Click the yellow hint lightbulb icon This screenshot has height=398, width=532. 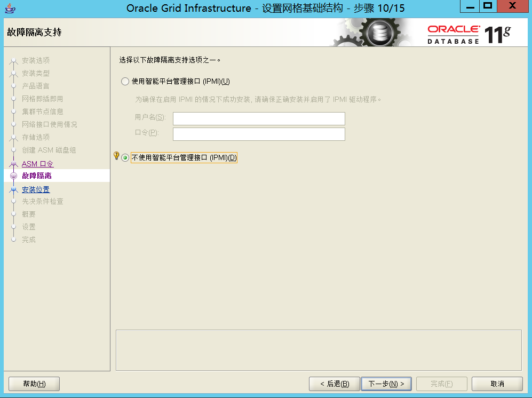tap(116, 156)
